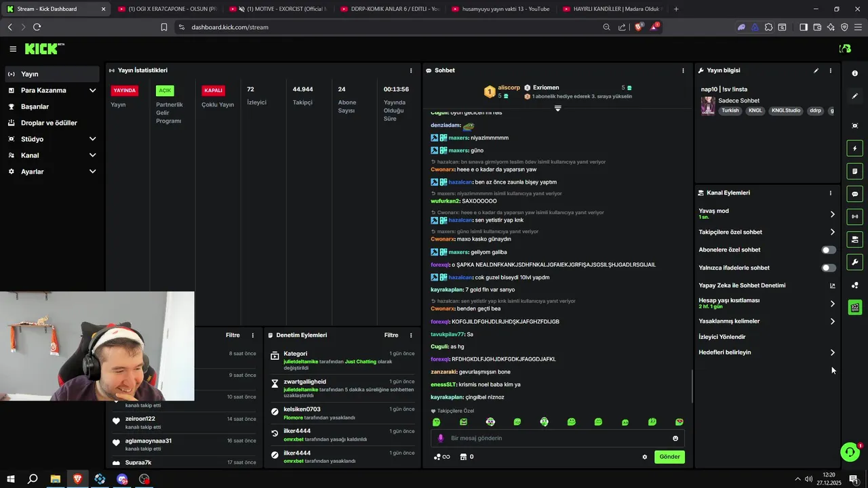Image resolution: width=868 pixels, height=488 pixels.
Task: Click the three-dots bubble icon in right sidebar
Action: pos(854,285)
